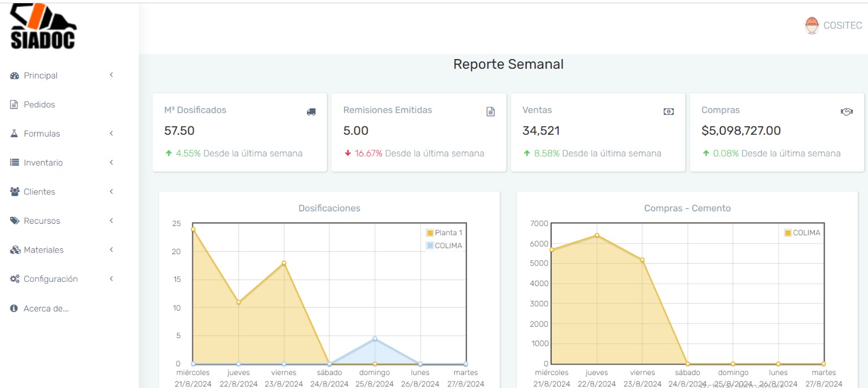
Task: Open the Clientes menu item
Action: 40,192
